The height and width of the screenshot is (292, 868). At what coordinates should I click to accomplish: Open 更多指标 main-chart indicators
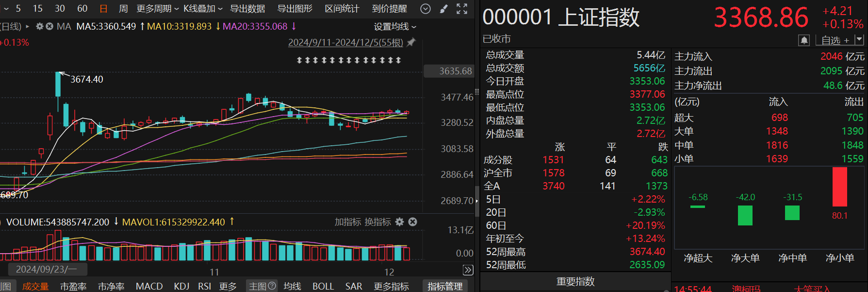coord(391,286)
